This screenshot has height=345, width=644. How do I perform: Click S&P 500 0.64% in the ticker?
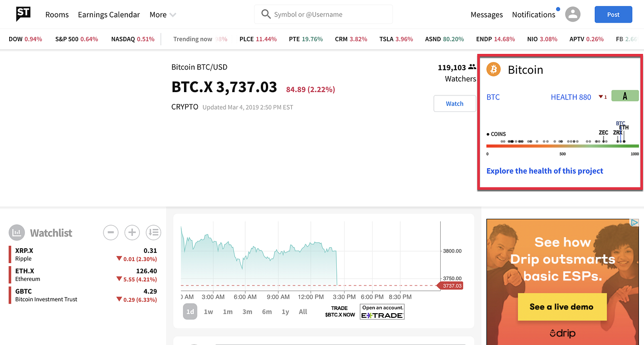click(77, 39)
